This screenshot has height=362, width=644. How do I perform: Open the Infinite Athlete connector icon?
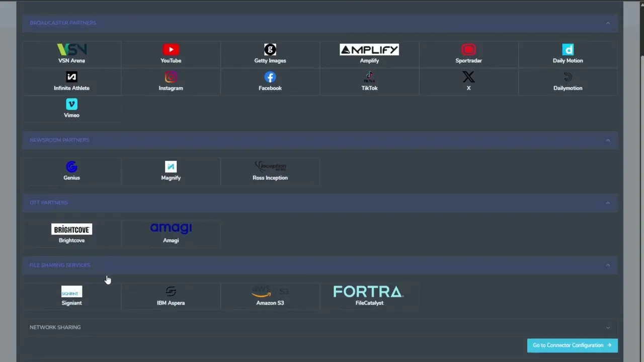pos(71,77)
